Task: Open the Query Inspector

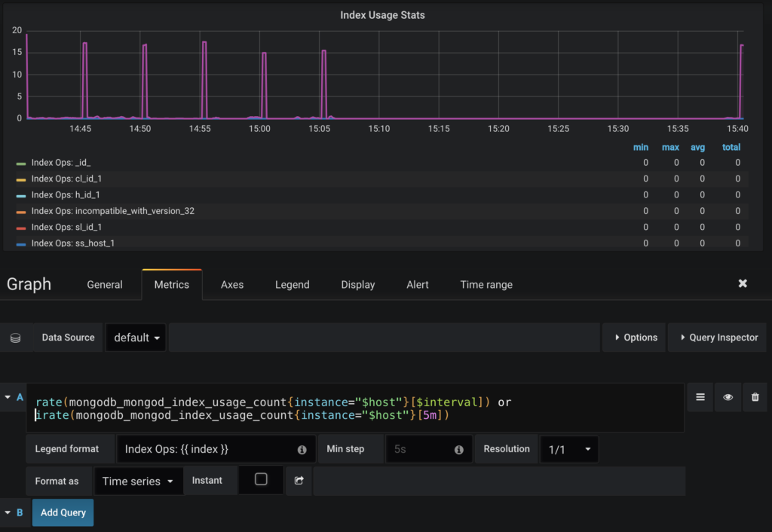Action: click(717, 337)
